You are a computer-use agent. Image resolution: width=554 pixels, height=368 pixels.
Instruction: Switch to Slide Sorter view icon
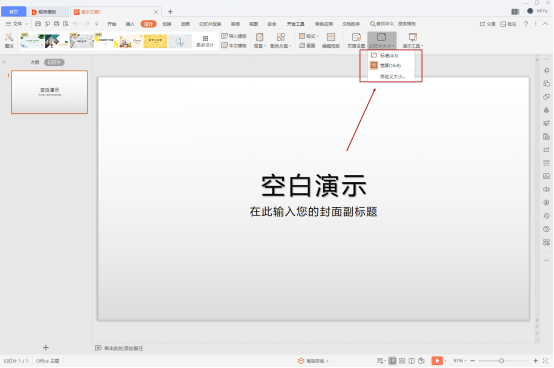tap(402, 361)
